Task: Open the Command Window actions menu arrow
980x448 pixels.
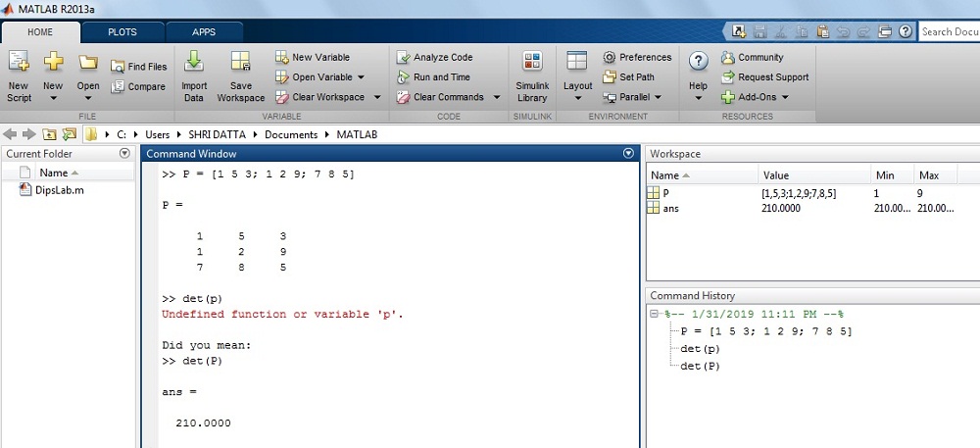Action: click(629, 154)
